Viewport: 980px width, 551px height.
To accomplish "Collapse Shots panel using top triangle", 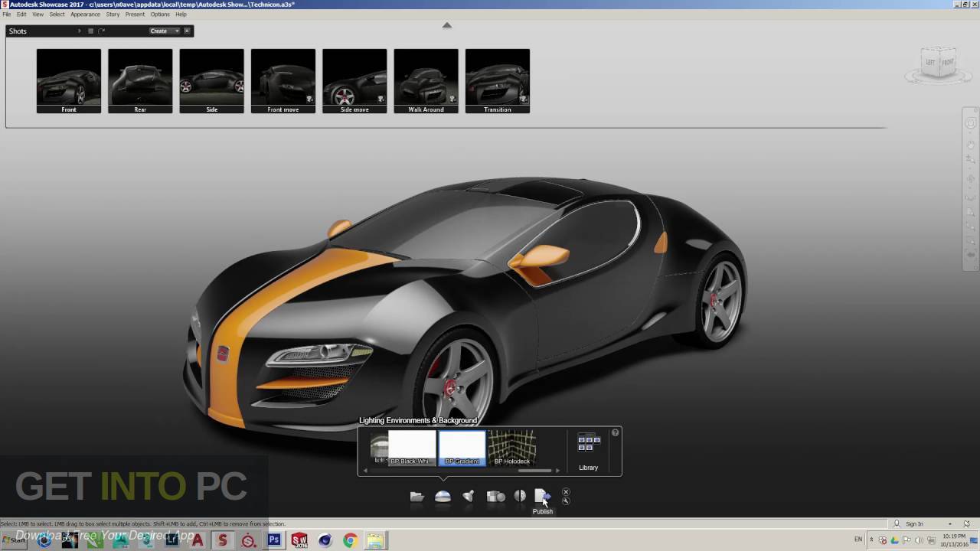I will 447,25.
